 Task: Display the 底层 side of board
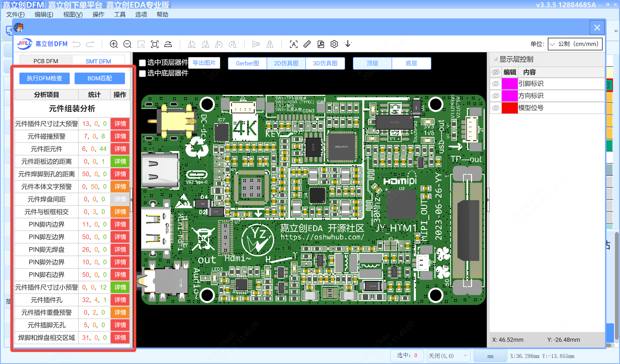coord(411,63)
